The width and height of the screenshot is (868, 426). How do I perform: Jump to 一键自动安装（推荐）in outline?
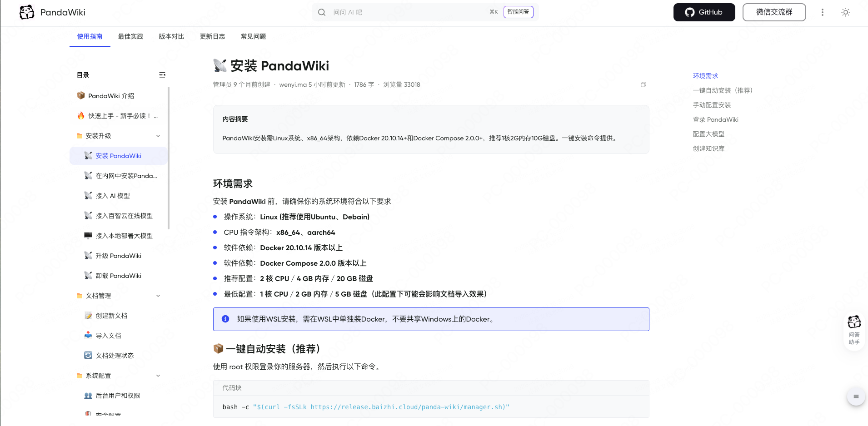723,90
